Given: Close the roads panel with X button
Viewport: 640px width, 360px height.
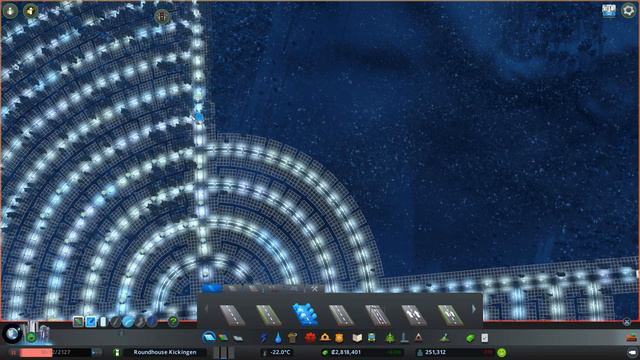Looking at the screenshot, I should coord(627,322).
